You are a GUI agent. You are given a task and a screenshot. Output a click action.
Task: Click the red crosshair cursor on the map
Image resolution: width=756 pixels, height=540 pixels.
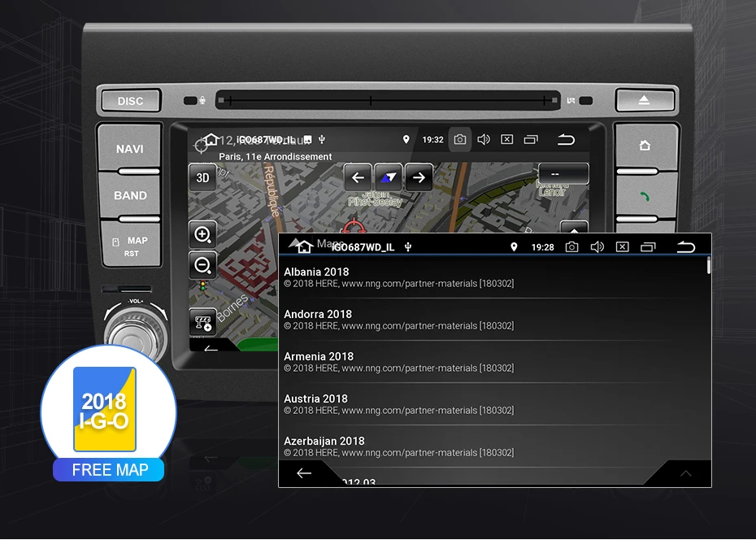click(354, 226)
